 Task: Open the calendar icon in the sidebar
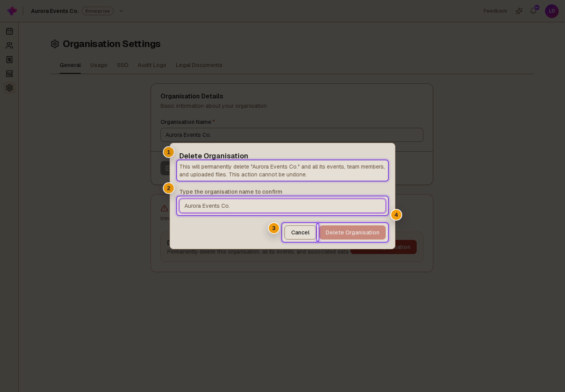pos(9,31)
